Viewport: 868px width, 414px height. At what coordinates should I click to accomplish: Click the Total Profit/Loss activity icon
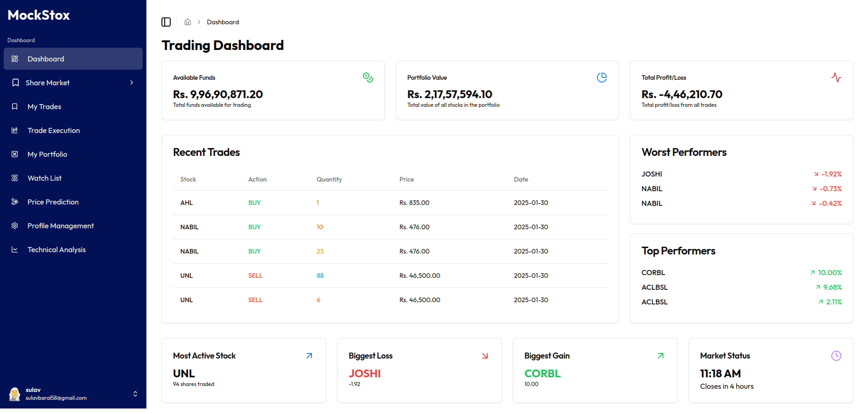pos(836,77)
